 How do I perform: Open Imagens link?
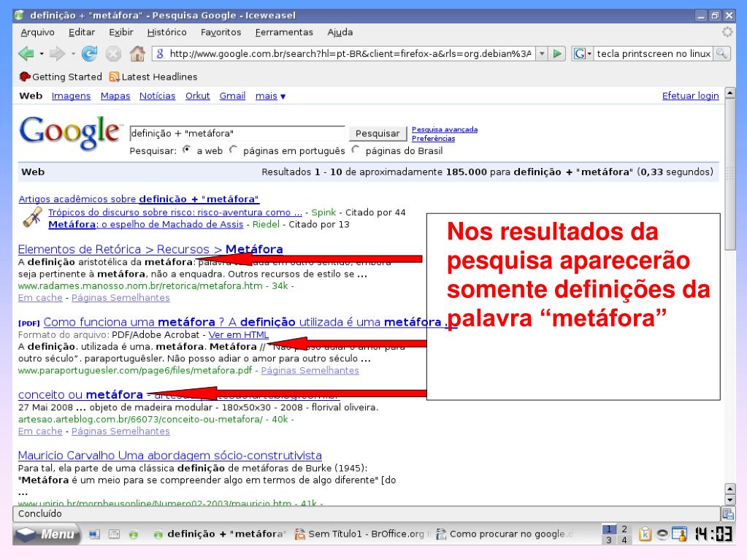tap(71, 96)
